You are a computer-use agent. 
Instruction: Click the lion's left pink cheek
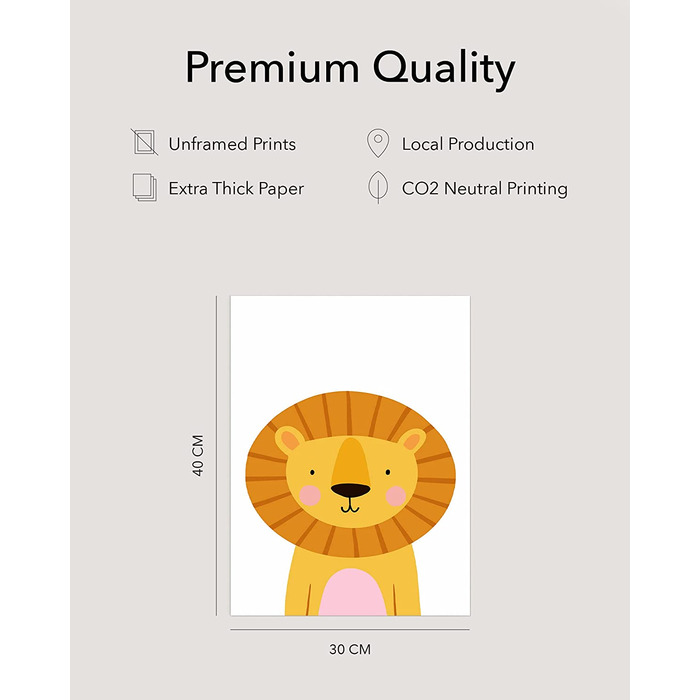(x=309, y=494)
